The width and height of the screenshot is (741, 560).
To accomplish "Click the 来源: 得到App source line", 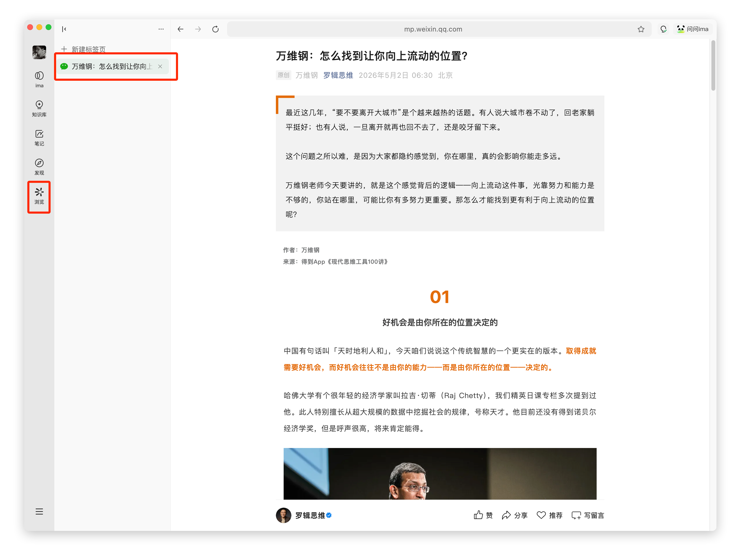I will 335,262.
